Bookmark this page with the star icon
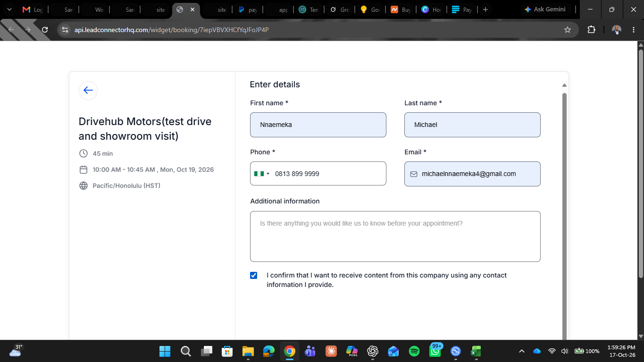This screenshot has height=362, width=644. tap(568, 30)
